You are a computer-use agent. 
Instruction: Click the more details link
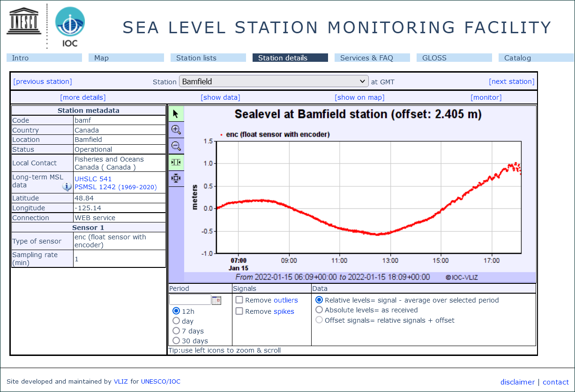83,97
